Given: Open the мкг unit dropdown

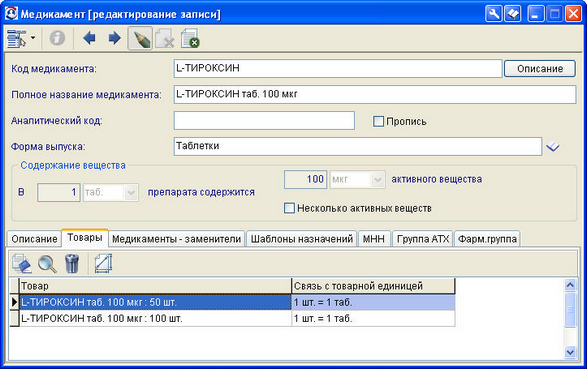Looking at the screenshot, I should pos(378,180).
